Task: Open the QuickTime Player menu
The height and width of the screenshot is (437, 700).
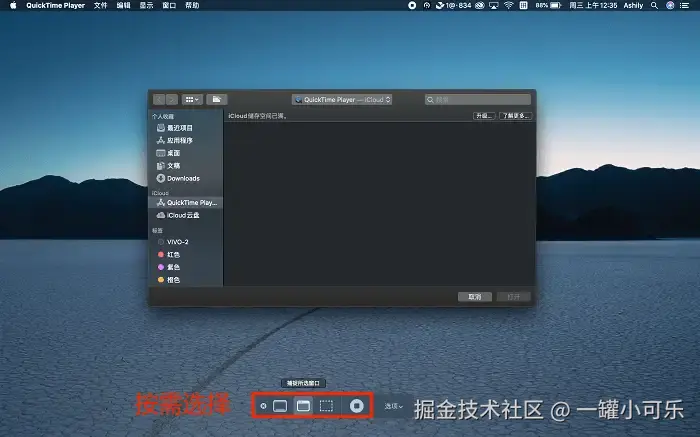Action: click(55, 5)
